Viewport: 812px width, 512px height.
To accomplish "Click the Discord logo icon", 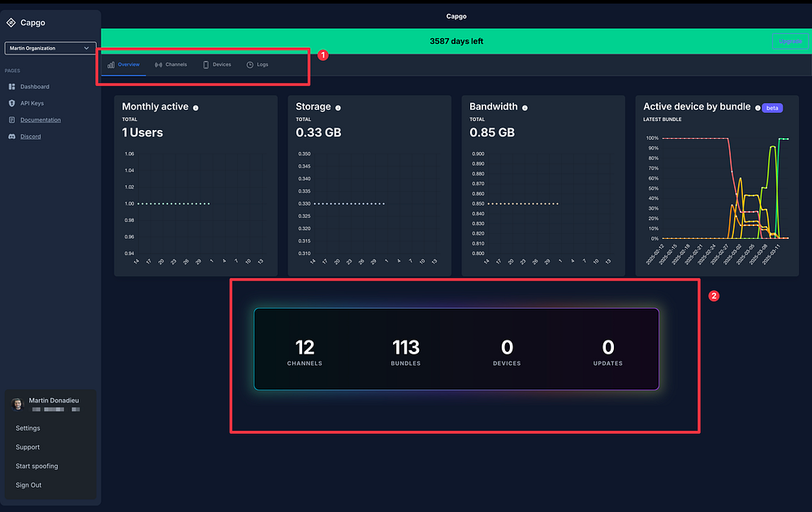I will coord(12,137).
